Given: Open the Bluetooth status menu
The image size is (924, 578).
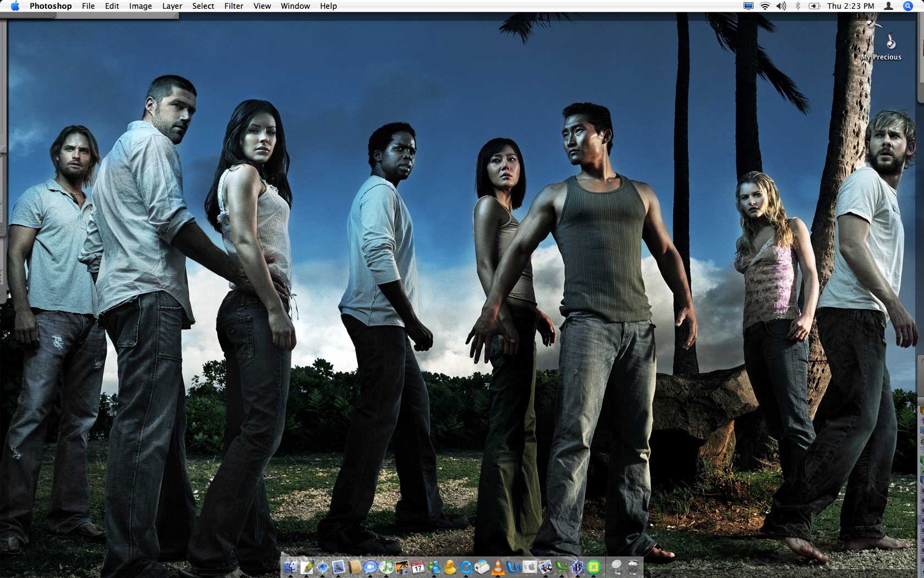Looking at the screenshot, I should click(x=798, y=6).
